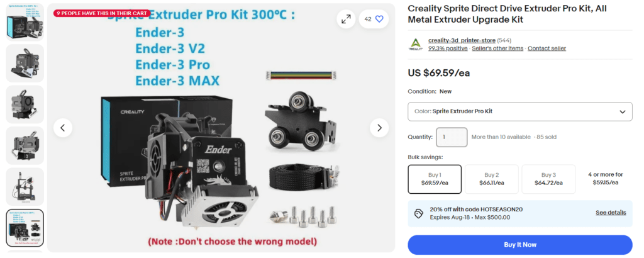Click the dropdown chevron for Sprite Extruder Pro Kit

[x=623, y=112]
